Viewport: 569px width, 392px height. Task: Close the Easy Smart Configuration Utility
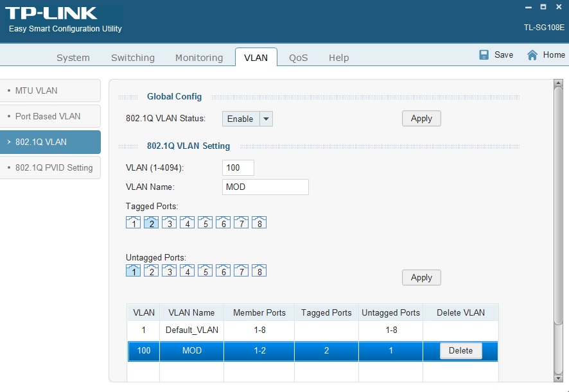point(559,7)
